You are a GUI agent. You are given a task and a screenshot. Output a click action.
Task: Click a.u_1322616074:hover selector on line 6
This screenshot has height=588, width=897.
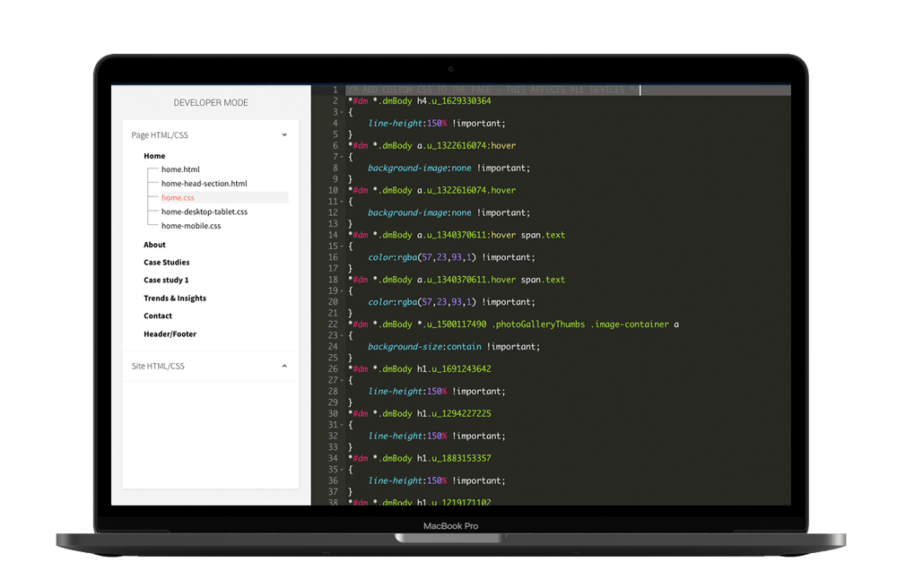(x=466, y=146)
